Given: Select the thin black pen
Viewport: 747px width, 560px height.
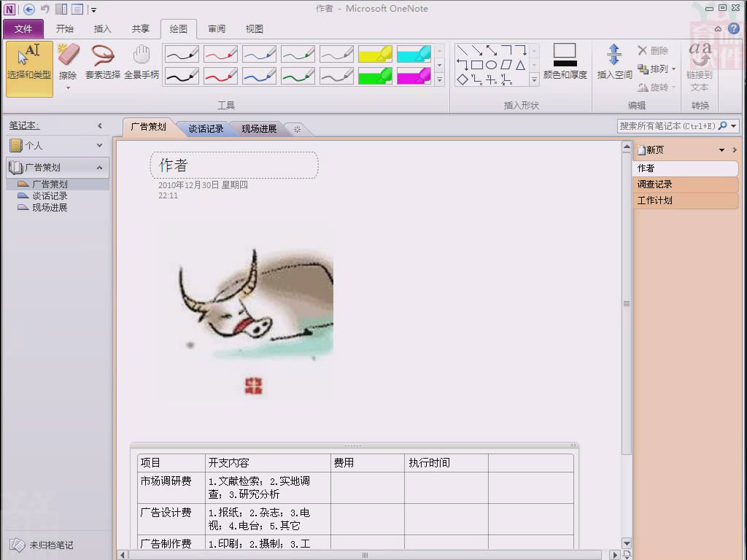Looking at the screenshot, I should point(182,54).
